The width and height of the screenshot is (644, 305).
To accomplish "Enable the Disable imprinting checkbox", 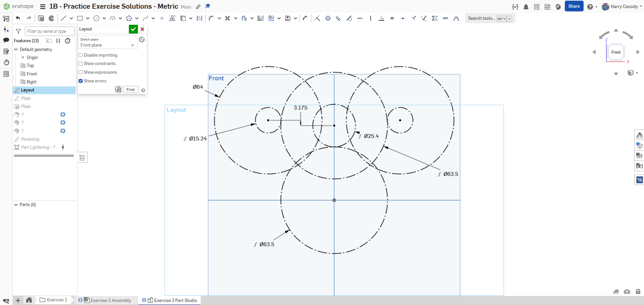I will (x=81, y=55).
